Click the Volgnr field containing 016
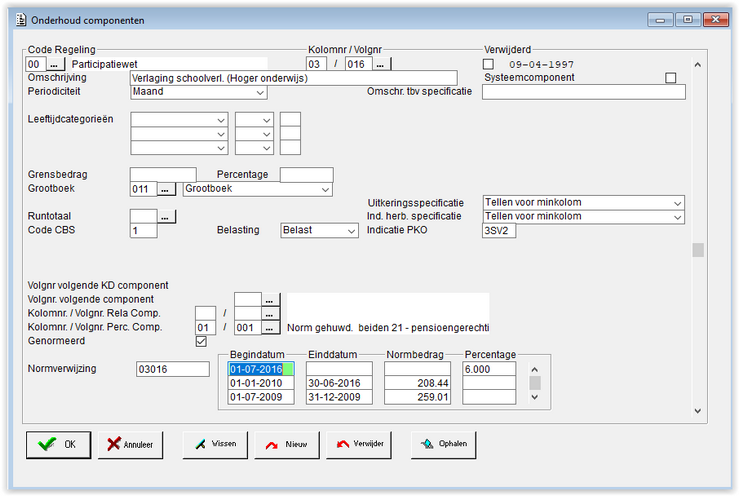 click(x=359, y=64)
